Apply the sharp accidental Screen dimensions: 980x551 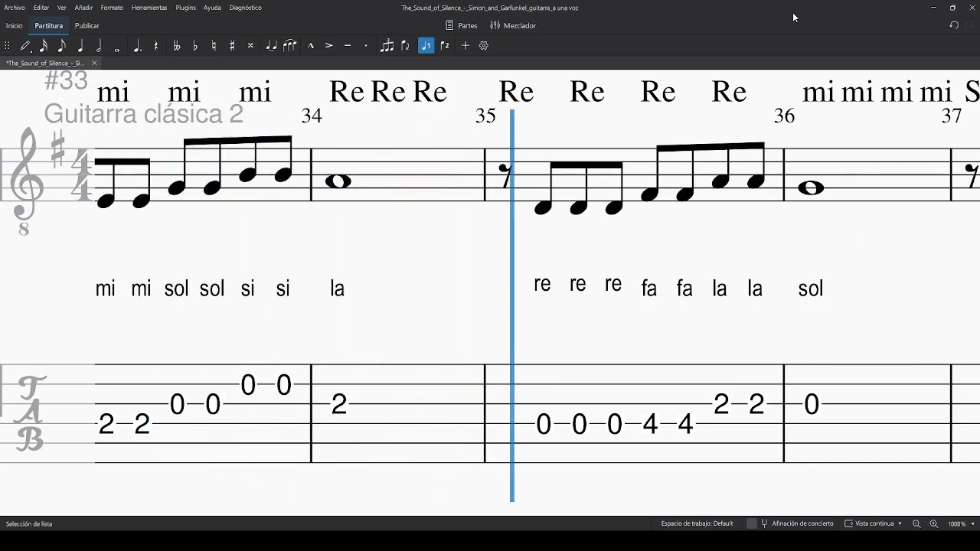tap(232, 46)
